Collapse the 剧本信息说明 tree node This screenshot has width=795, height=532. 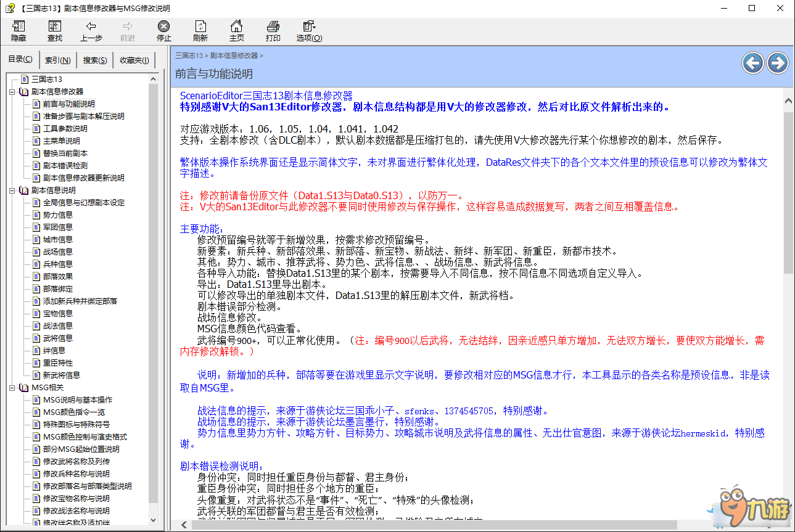(x=12, y=190)
